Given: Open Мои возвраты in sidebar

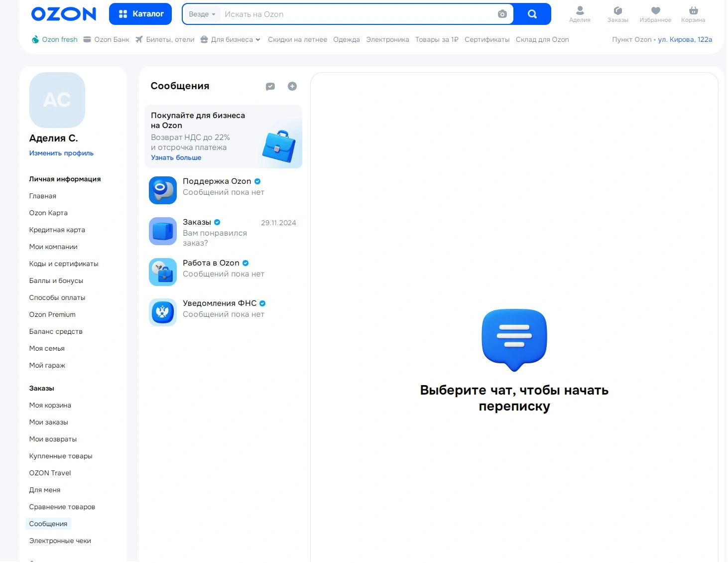Looking at the screenshot, I should click(x=53, y=439).
